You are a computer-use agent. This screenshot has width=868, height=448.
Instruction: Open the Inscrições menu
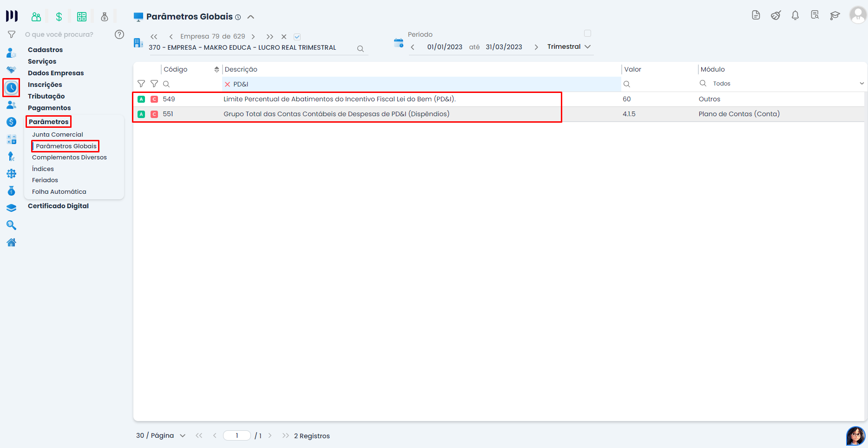point(45,85)
